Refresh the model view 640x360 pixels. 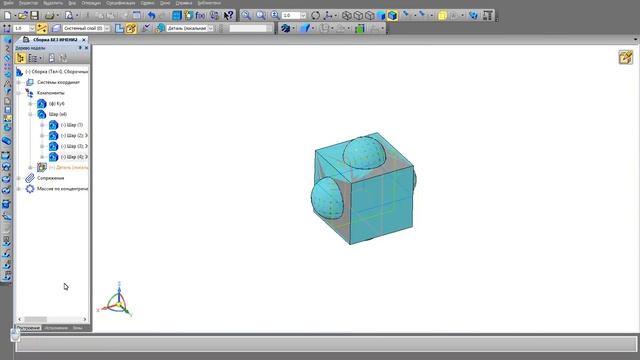[x=315, y=16]
